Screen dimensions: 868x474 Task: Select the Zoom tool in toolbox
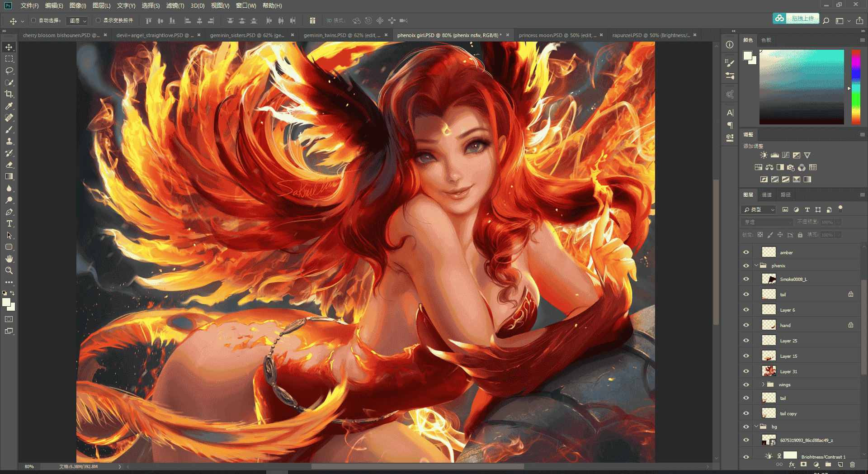click(x=9, y=270)
